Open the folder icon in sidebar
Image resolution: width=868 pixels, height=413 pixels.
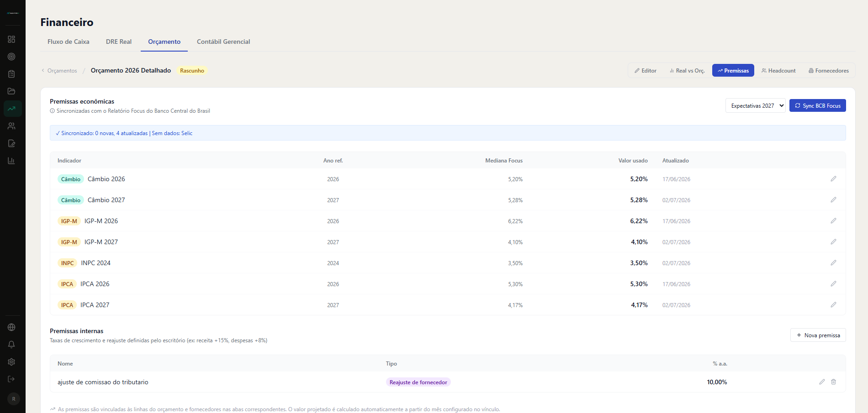pos(11,91)
